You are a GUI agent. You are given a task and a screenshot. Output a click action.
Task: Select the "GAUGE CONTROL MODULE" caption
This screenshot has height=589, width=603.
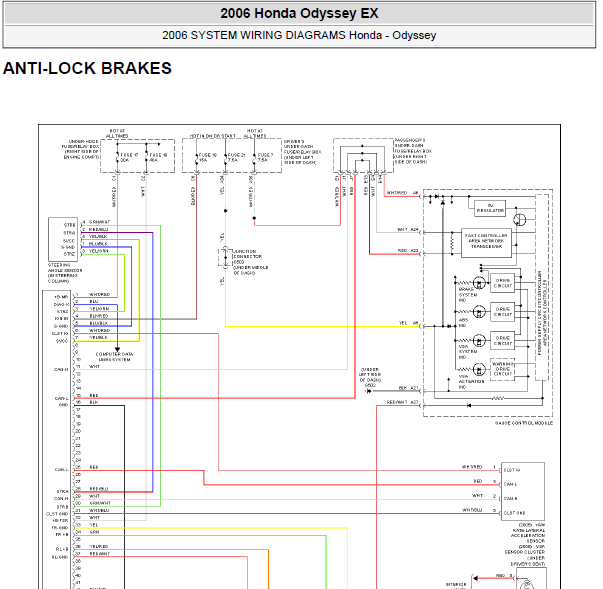point(523,423)
